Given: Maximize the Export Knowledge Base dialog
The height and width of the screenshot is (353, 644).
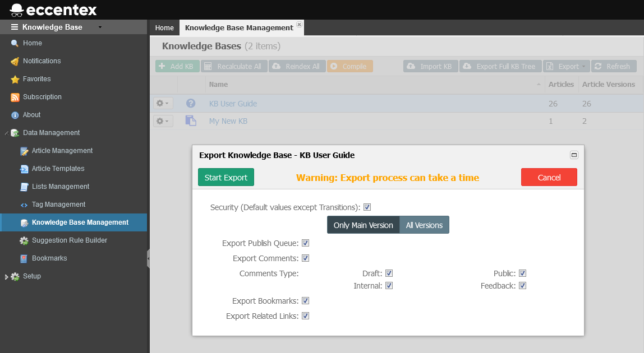Looking at the screenshot, I should coord(574,155).
